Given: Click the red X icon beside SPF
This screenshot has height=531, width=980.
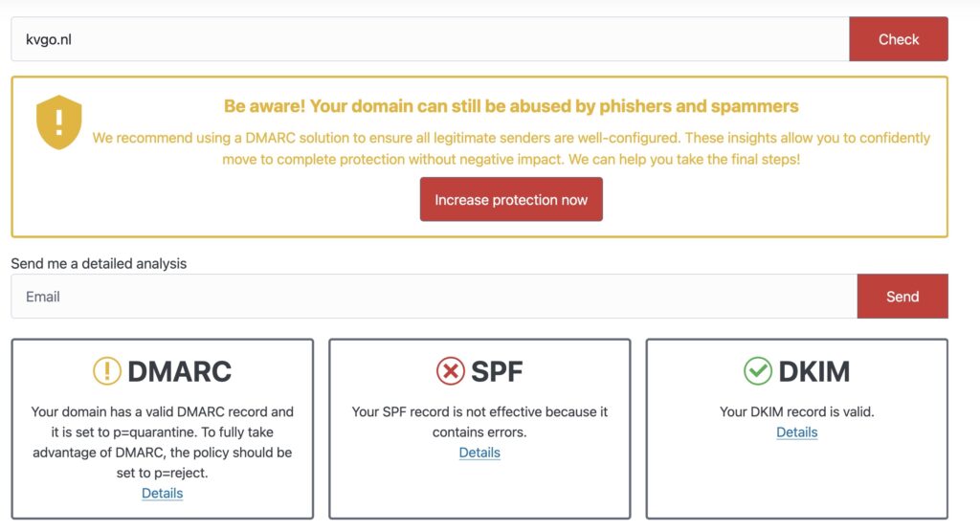Looking at the screenshot, I should [x=450, y=371].
